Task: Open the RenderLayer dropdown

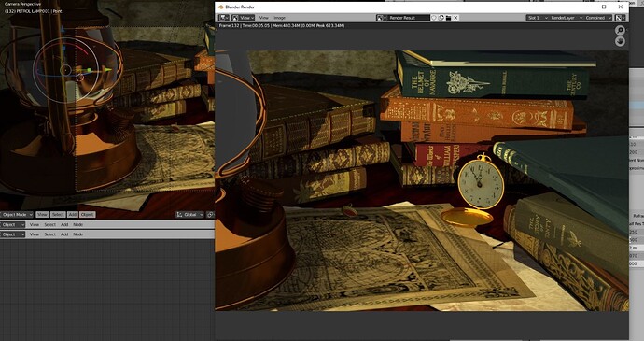Action: [x=566, y=18]
